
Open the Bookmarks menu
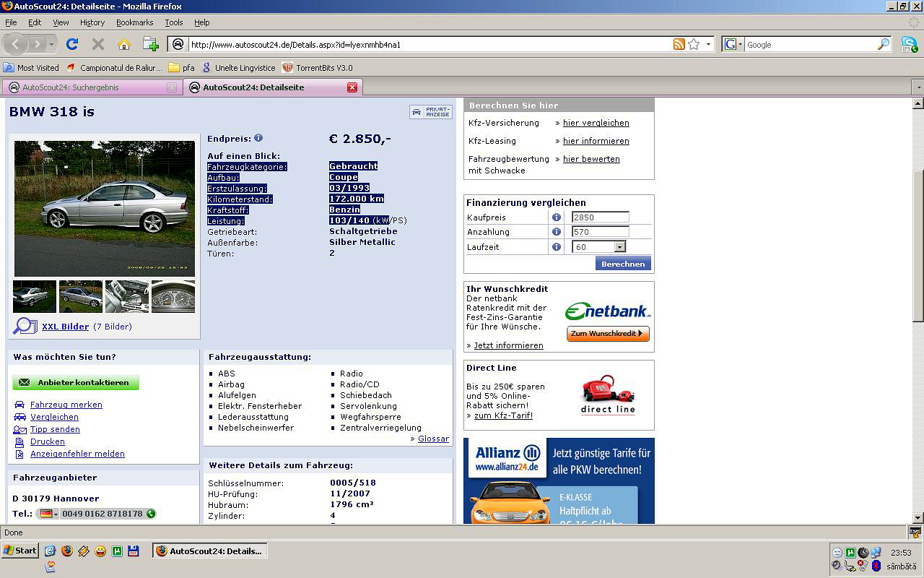pos(134,22)
